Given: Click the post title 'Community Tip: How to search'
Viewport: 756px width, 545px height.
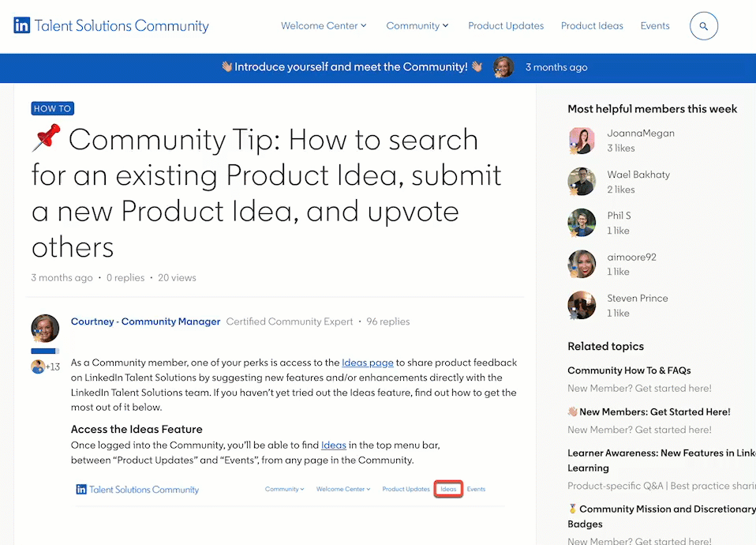Looking at the screenshot, I should coord(267,193).
